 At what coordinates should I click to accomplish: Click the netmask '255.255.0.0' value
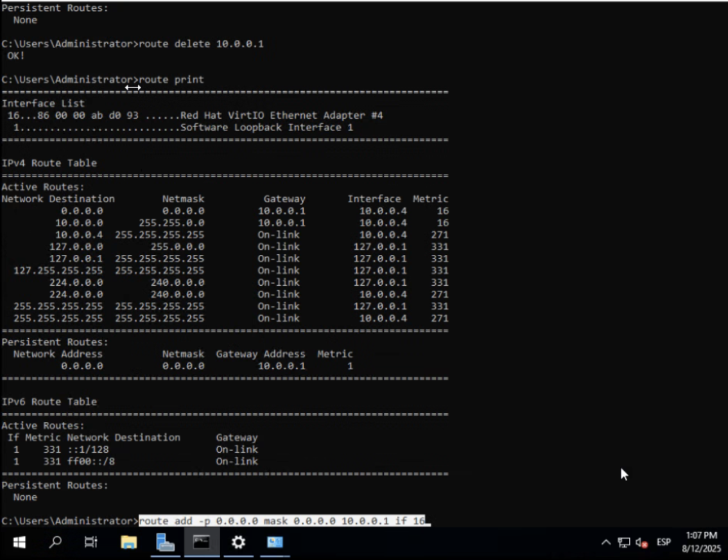tap(171, 223)
